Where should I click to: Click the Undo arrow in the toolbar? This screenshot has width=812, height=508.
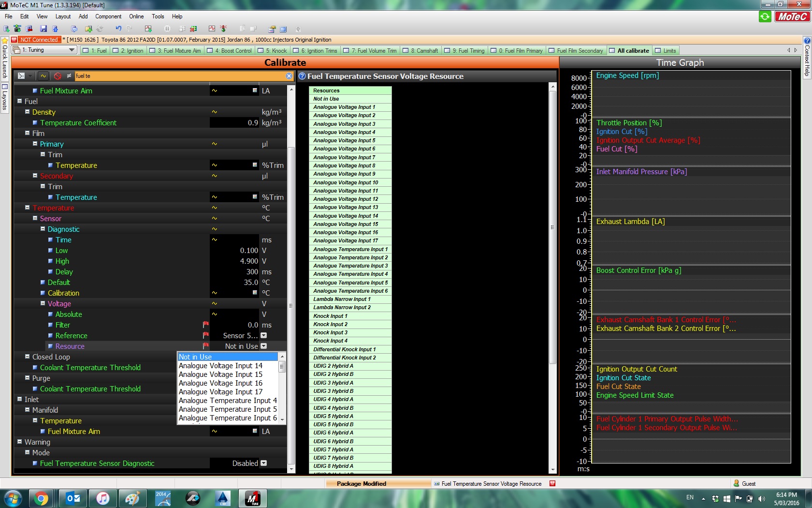(x=118, y=29)
